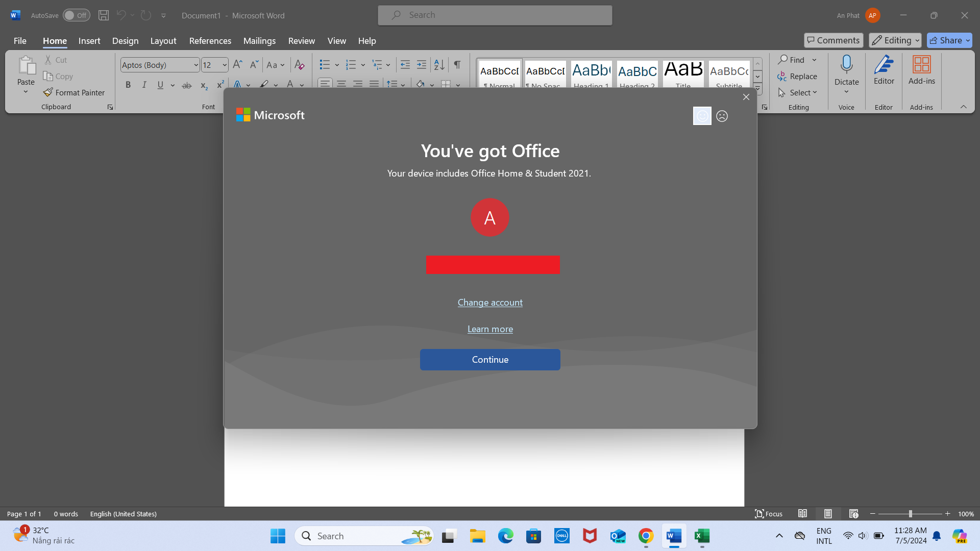980x551 pixels.
Task: Open the File menu
Action: (x=20, y=40)
